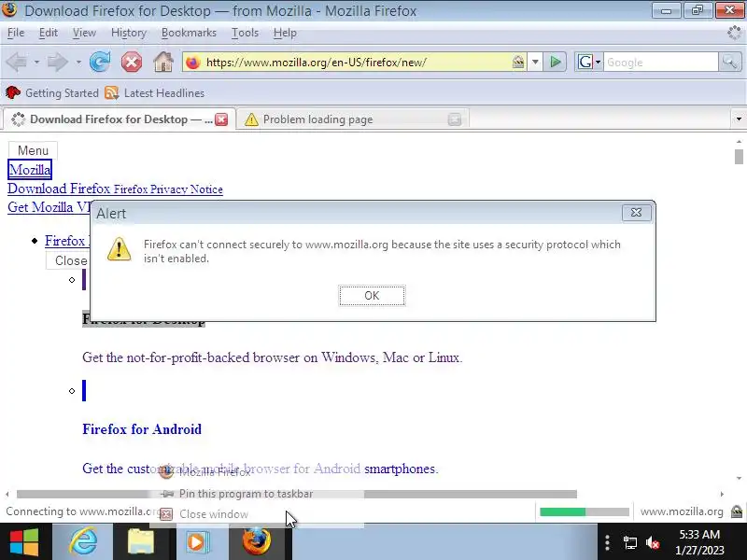Open Internet Explorer from taskbar

tap(83, 541)
